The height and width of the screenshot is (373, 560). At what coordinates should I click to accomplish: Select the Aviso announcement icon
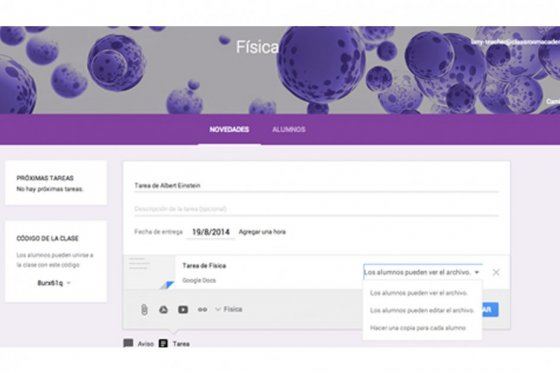pyautogui.click(x=128, y=343)
